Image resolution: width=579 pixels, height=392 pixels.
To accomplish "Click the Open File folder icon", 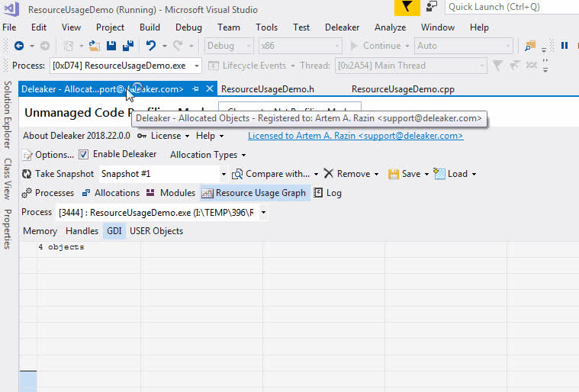I will point(95,46).
